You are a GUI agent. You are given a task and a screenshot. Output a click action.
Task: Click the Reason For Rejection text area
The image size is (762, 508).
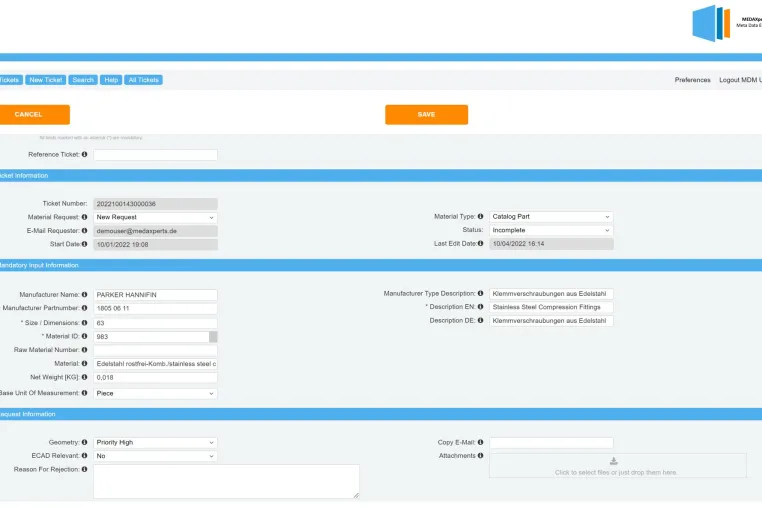click(226, 481)
